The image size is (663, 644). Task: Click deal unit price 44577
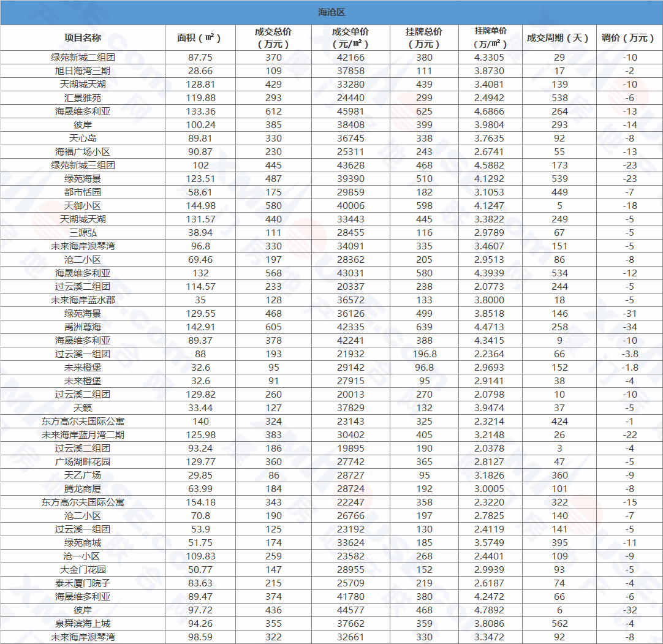[350, 610]
